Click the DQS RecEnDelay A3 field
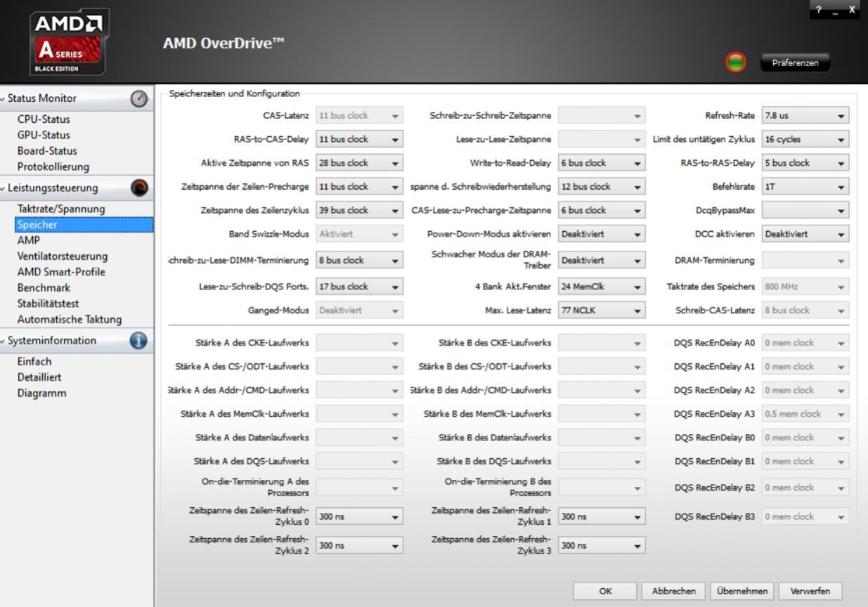This screenshot has height=607, width=868. click(805, 414)
